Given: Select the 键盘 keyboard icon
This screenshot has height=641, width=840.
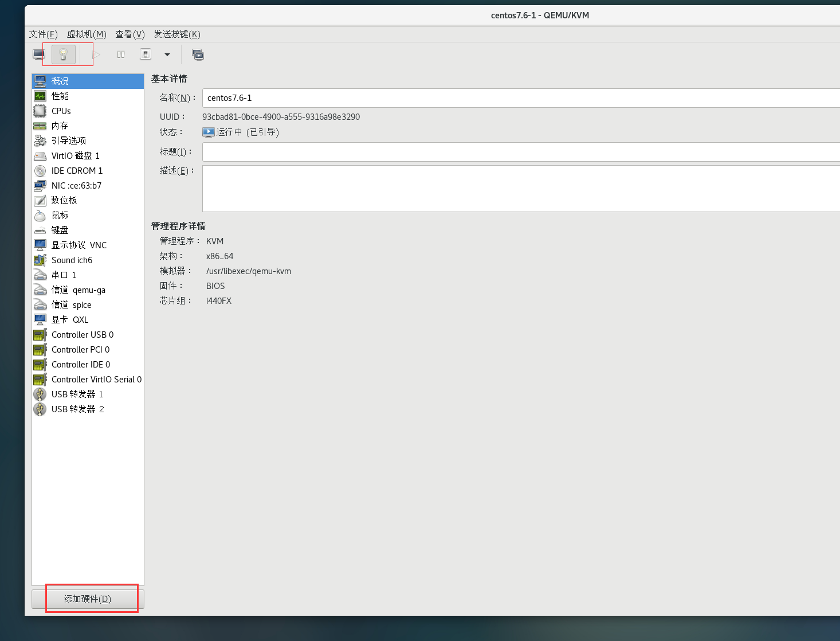Looking at the screenshot, I should point(40,230).
